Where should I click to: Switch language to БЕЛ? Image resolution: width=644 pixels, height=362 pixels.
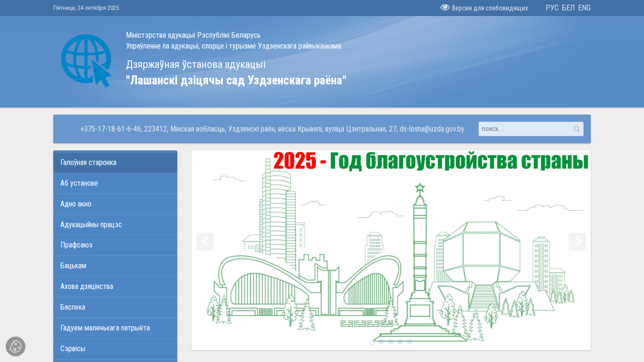(568, 8)
